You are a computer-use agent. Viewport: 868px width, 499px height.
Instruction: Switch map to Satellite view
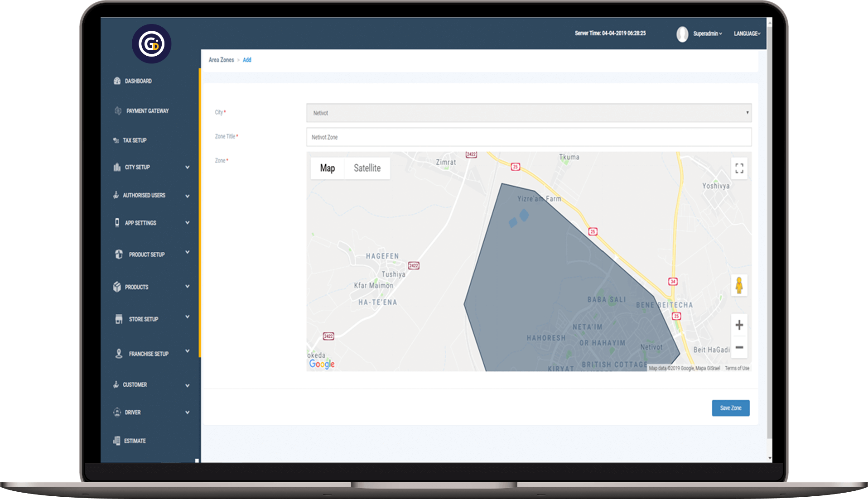coord(367,168)
